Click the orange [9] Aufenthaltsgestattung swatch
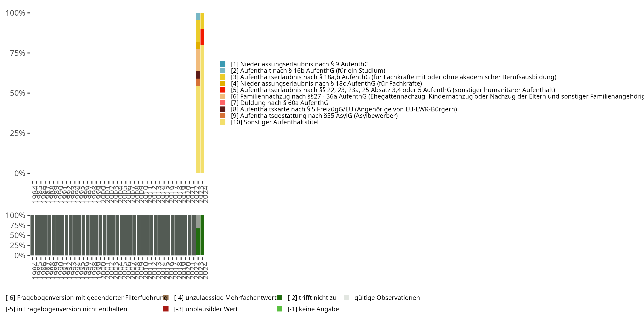The width and height of the screenshot is (644, 322). (223, 116)
